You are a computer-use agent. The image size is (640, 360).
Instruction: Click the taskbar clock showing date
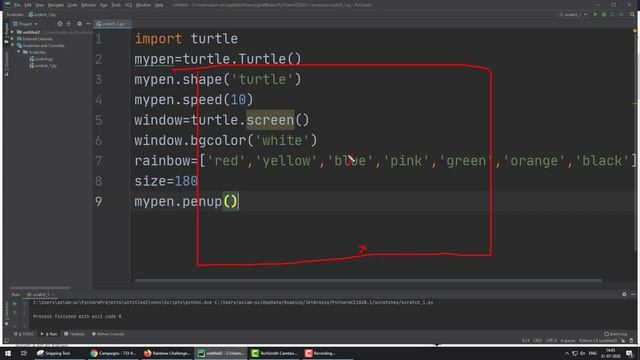(x=610, y=353)
